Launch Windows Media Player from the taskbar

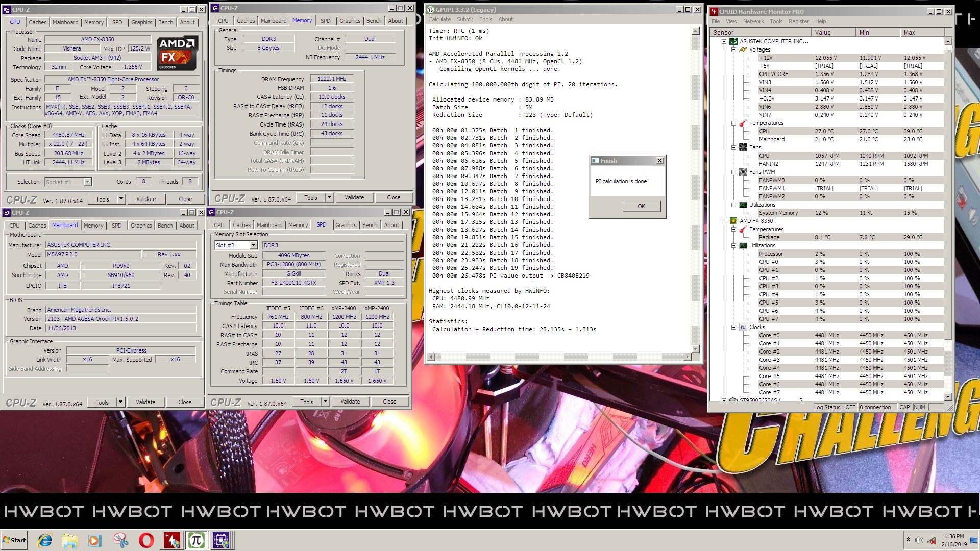[x=95, y=540]
